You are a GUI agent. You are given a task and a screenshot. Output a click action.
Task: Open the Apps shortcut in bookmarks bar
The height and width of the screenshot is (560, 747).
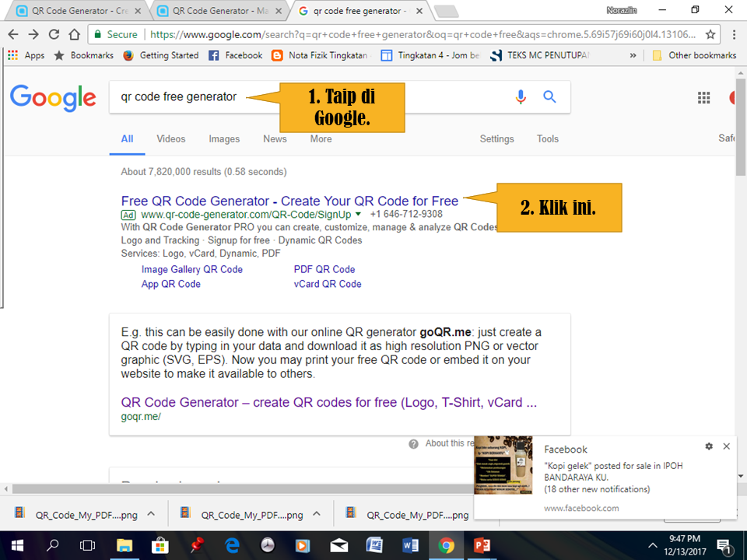26,55
